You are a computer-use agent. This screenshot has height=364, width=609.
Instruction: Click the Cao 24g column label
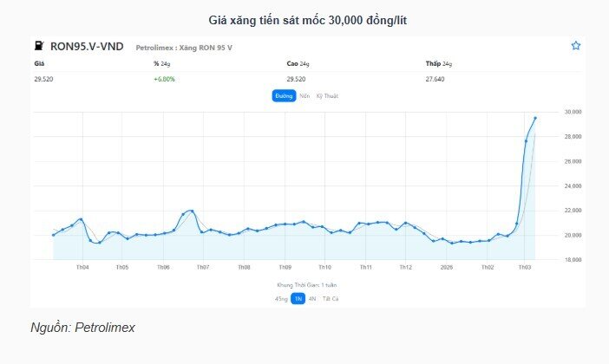[298, 63]
